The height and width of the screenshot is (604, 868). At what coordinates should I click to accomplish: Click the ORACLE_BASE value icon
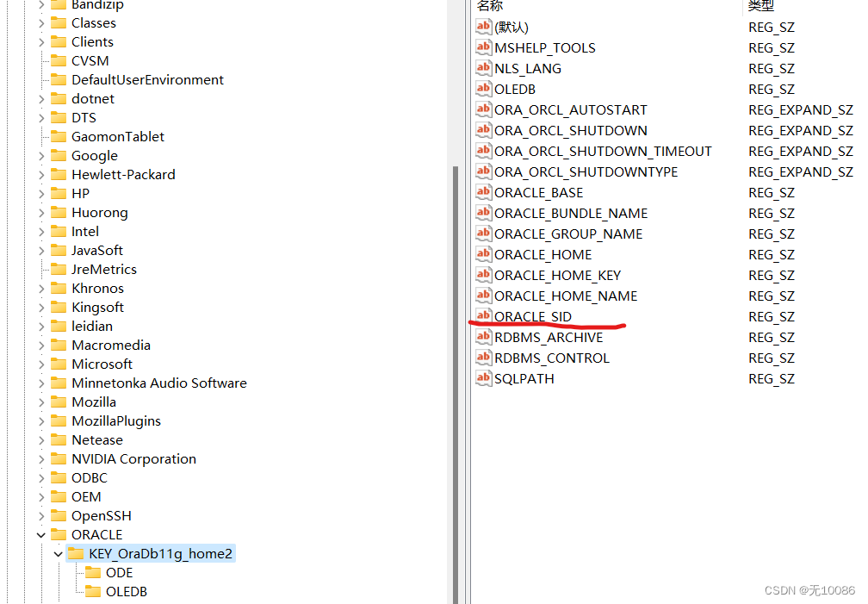(x=483, y=192)
